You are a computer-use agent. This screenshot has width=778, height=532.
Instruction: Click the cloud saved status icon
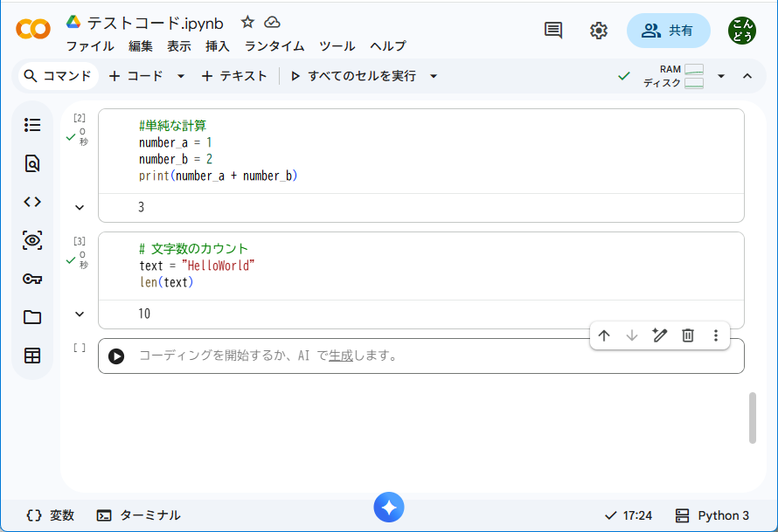click(x=272, y=23)
